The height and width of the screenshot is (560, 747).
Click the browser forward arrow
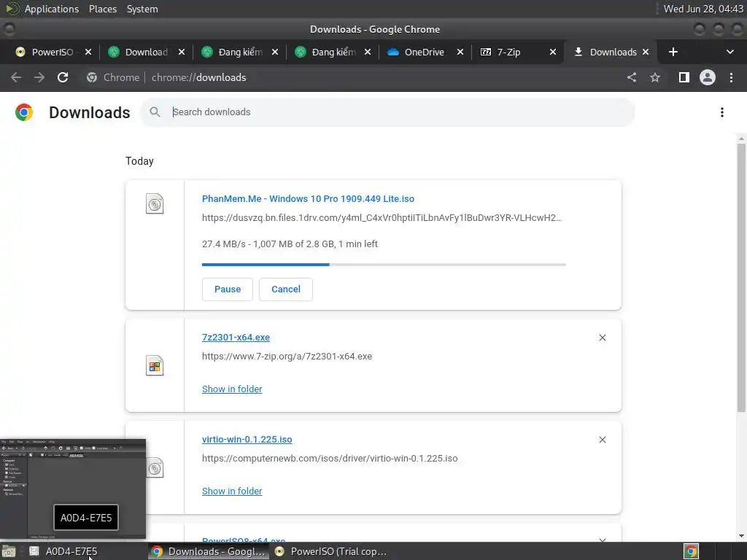(x=39, y=77)
